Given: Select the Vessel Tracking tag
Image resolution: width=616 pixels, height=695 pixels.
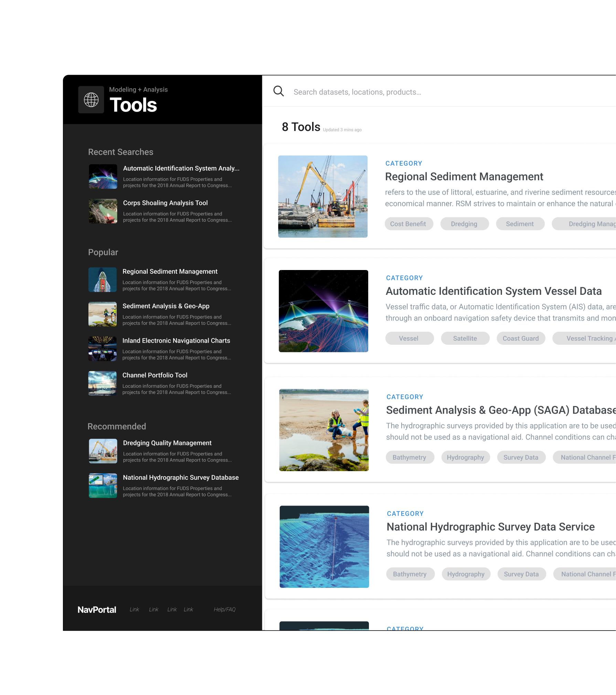Looking at the screenshot, I should [x=584, y=338].
